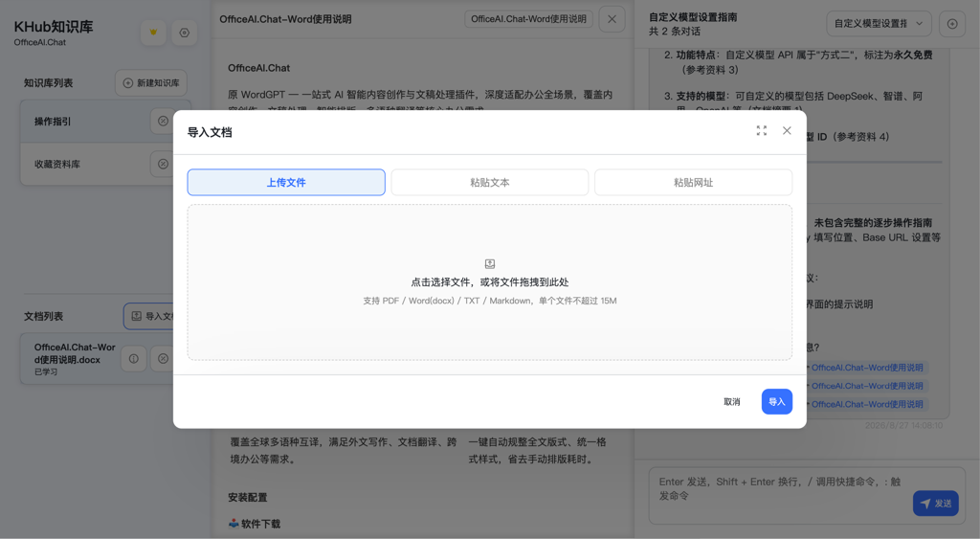
Task: Click the 导入文档 button in document list
Action: [x=148, y=316]
